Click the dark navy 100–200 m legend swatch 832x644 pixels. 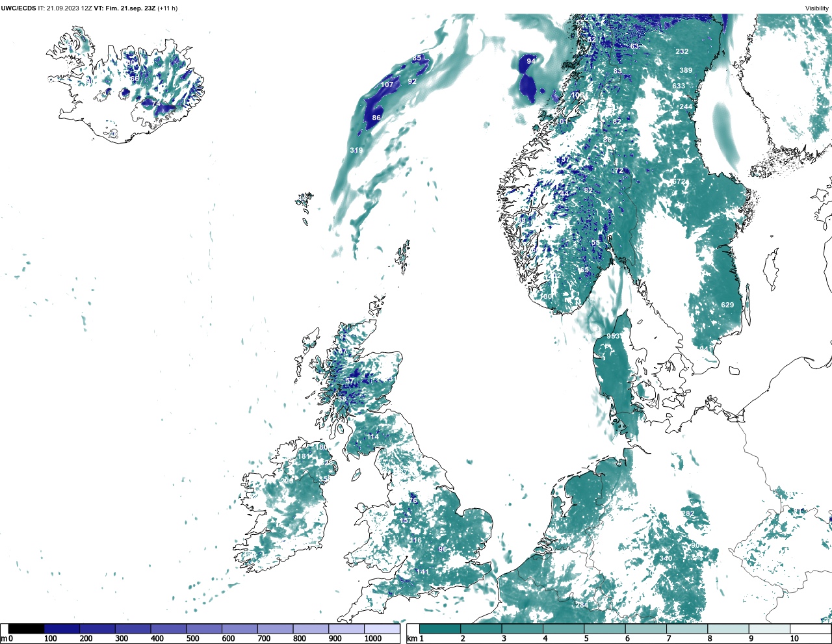pyautogui.click(x=62, y=628)
